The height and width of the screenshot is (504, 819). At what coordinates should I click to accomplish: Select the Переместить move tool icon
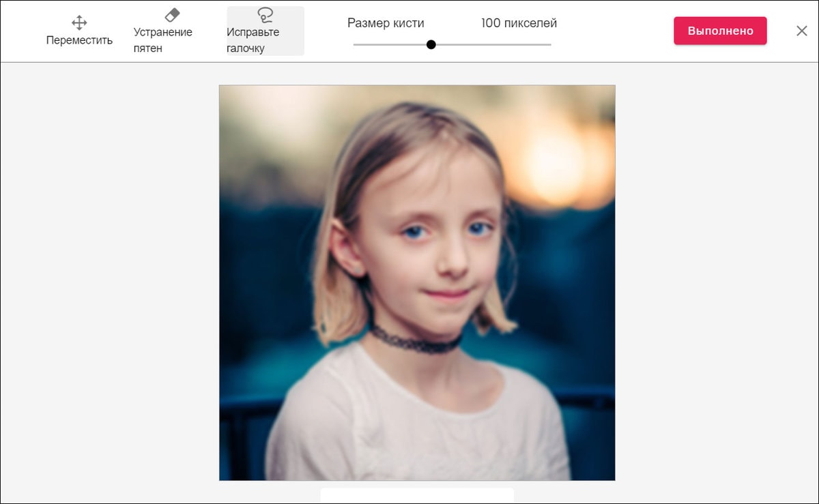coord(79,23)
